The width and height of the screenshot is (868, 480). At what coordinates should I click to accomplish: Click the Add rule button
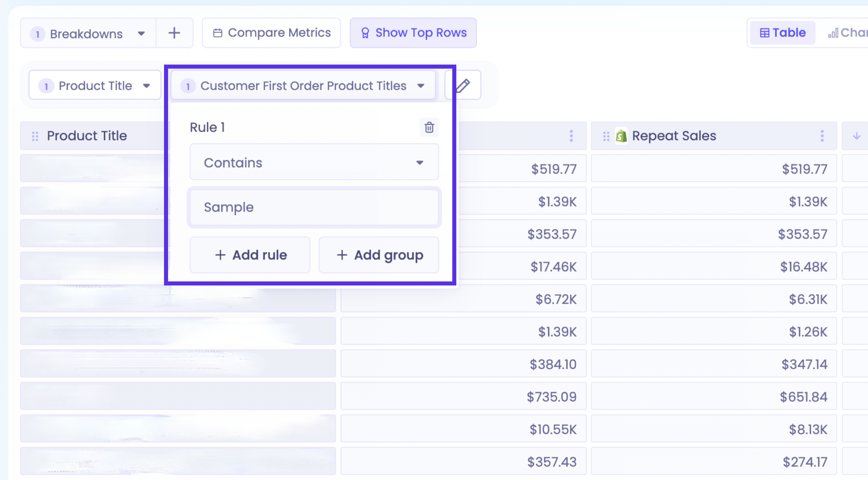pyautogui.click(x=250, y=255)
